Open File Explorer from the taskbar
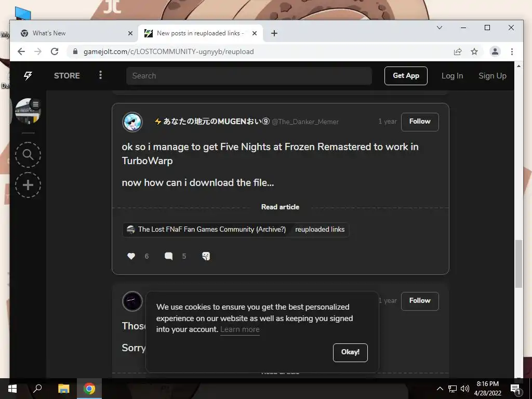532x399 pixels. pyautogui.click(x=63, y=389)
